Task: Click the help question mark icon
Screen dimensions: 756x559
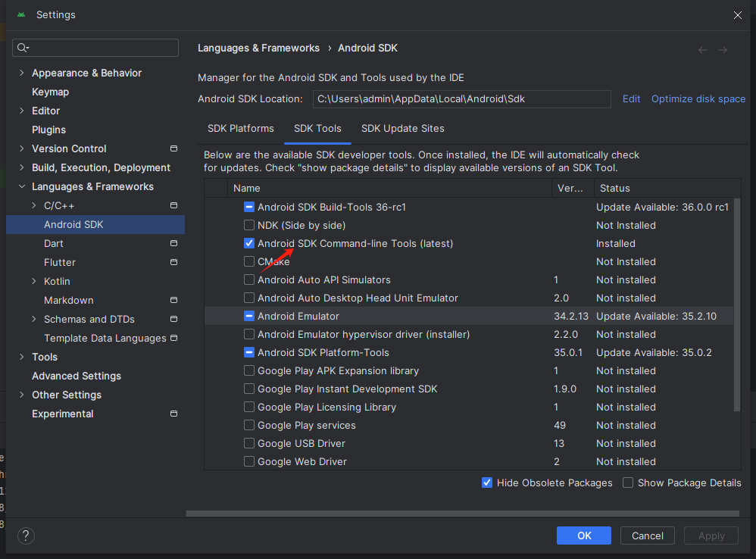Action: [26, 536]
